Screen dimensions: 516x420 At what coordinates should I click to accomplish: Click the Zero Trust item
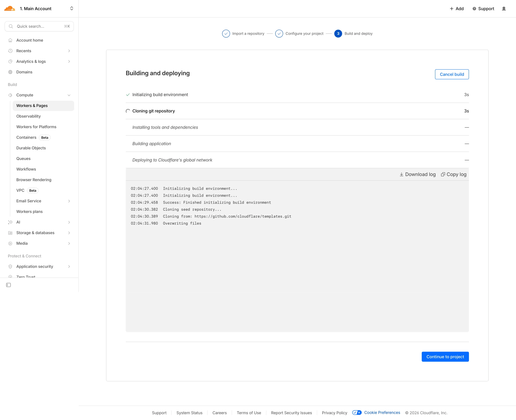pos(26,277)
